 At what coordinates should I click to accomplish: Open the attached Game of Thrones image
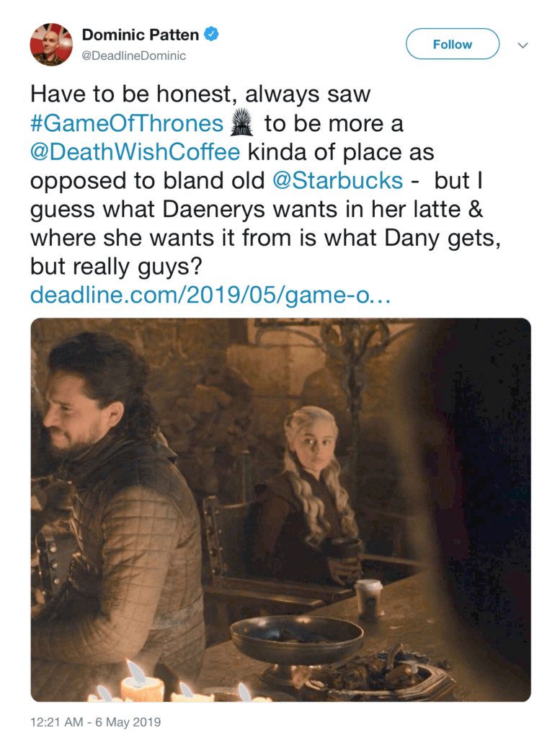tap(280, 510)
